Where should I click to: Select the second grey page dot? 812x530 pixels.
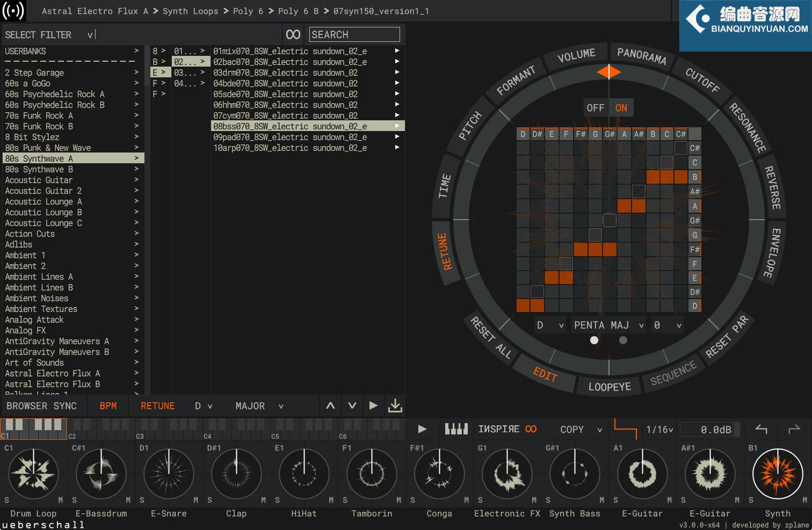[623, 340]
